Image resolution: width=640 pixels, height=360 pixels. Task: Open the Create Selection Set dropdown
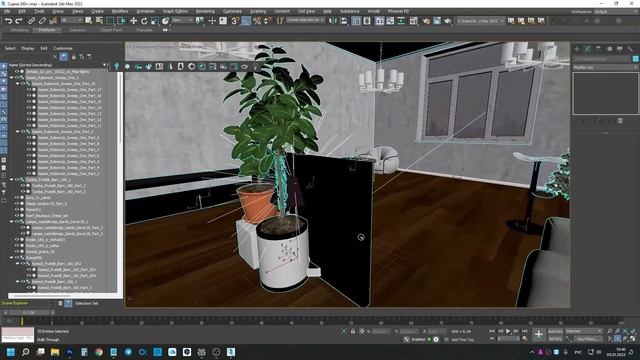305,20
